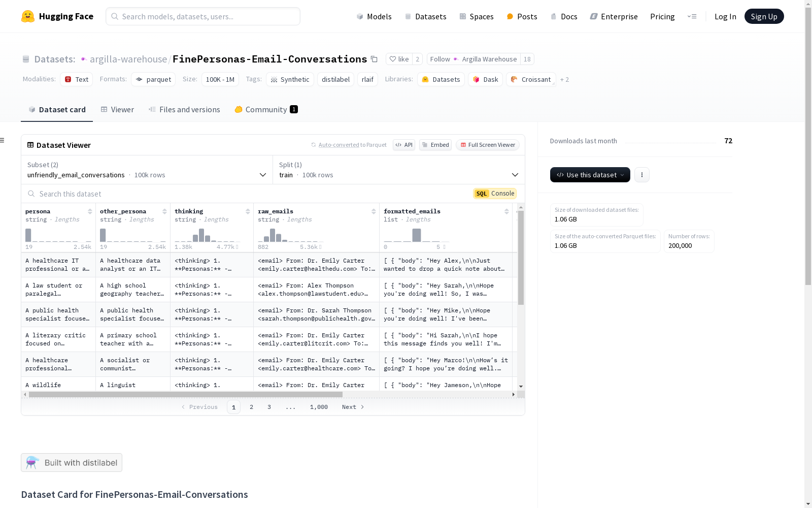
Task: Open the Embed viewer button
Action: (x=435, y=145)
